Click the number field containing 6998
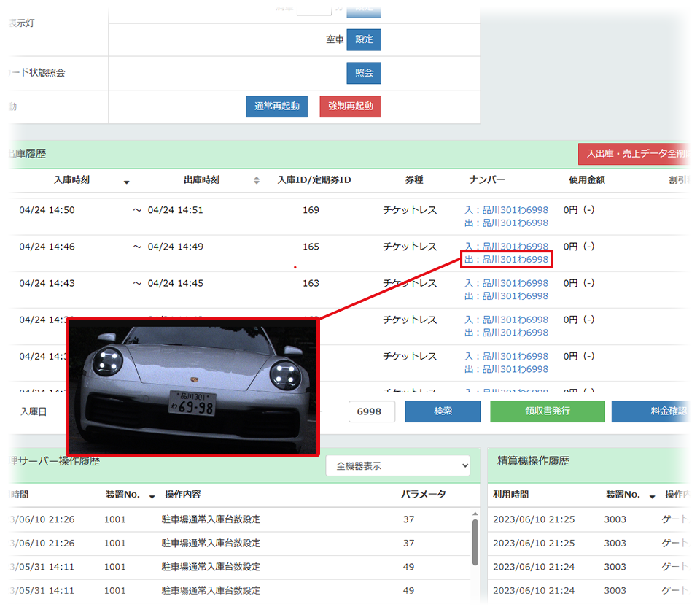This screenshot has width=700, height=615. point(371,411)
